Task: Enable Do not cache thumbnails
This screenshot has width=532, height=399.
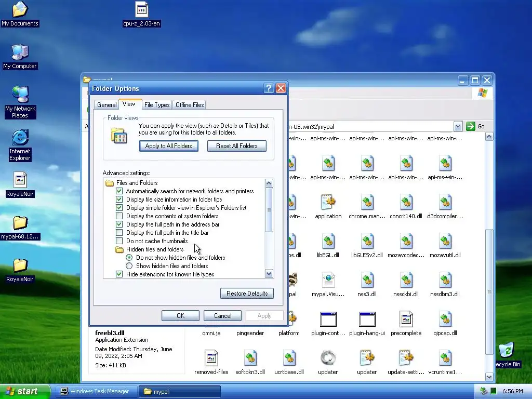Action: 119,241
